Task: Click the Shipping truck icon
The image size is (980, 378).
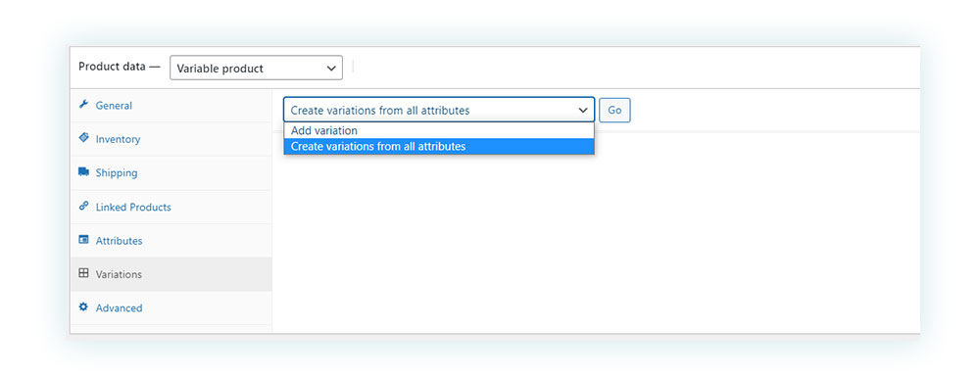Action: click(x=83, y=172)
